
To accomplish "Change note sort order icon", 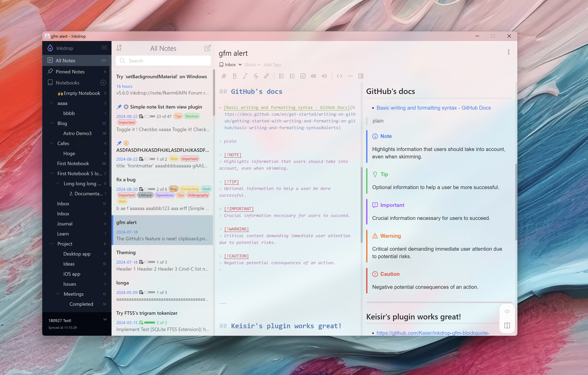I will click(119, 48).
